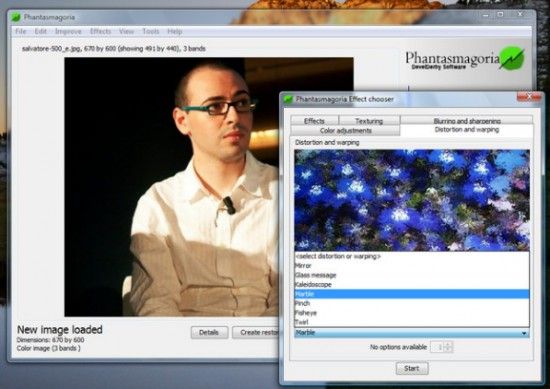Open the Effects menu
The height and width of the screenshot is (389, 550).
tap(100, 32)
